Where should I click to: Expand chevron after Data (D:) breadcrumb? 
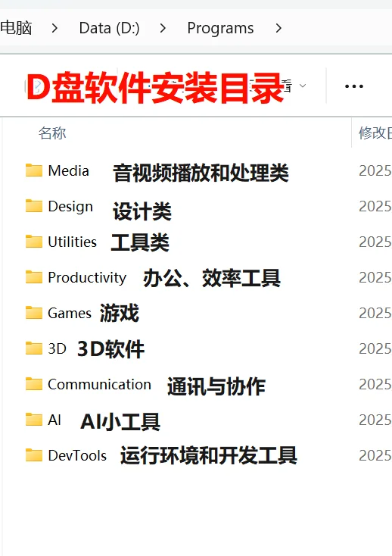click(x=163, y=28)
